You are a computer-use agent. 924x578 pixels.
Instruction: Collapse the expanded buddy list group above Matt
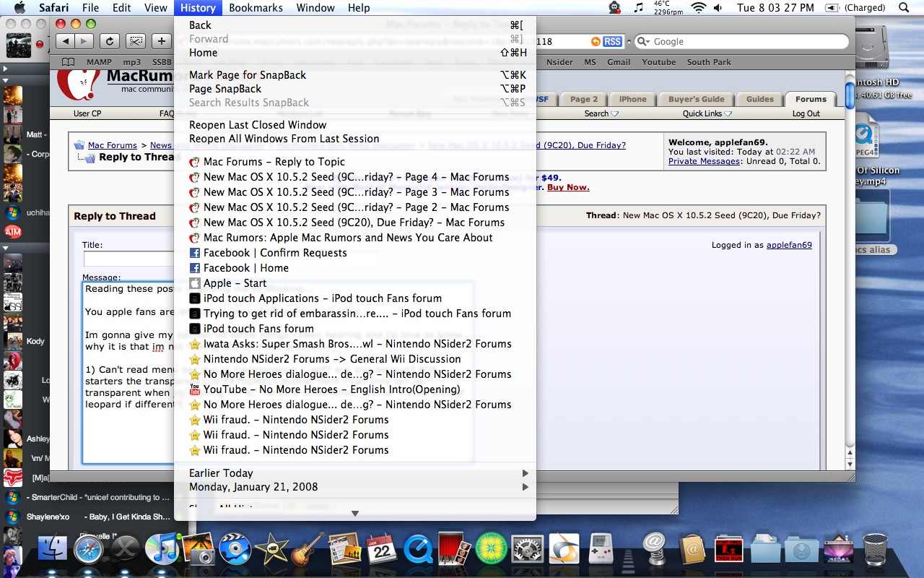click(5, 80)
